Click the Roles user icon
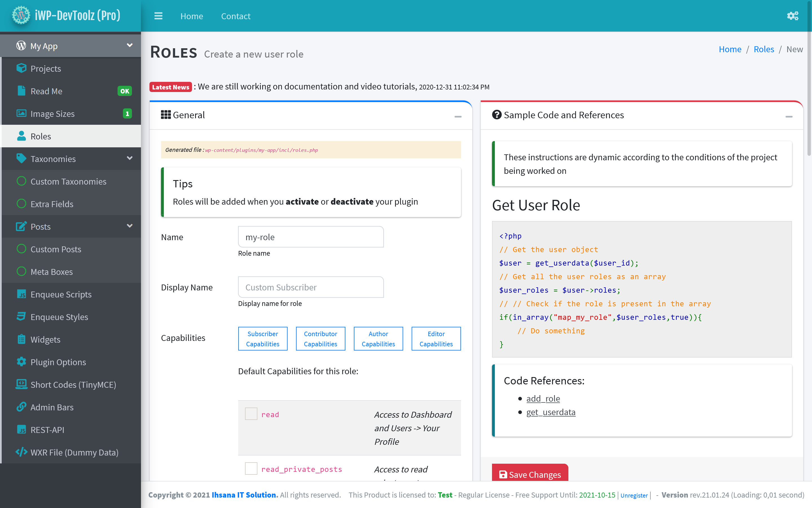 (x=21, y=136)
